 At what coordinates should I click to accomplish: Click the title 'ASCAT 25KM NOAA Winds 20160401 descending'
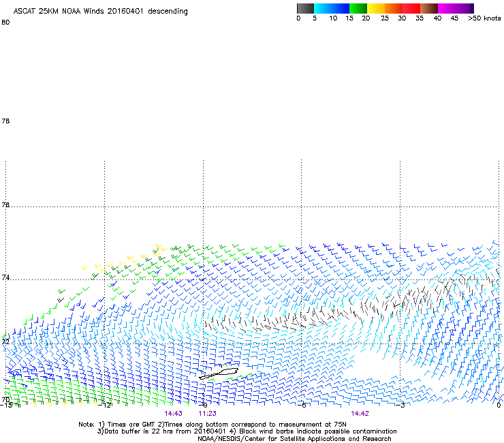100,12
